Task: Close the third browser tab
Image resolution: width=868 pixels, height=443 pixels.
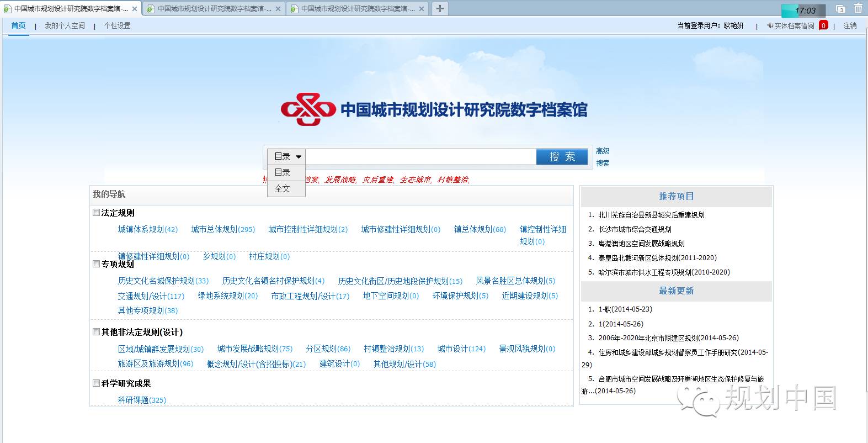Action: click(422, 9)
